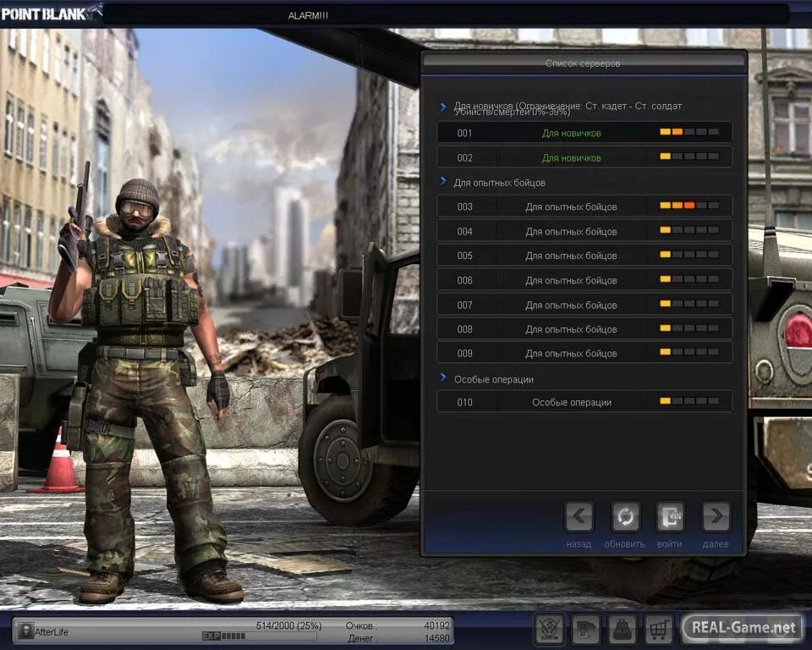
Task: Click the Список серверов panel title
Action: [x=583, y=63]
